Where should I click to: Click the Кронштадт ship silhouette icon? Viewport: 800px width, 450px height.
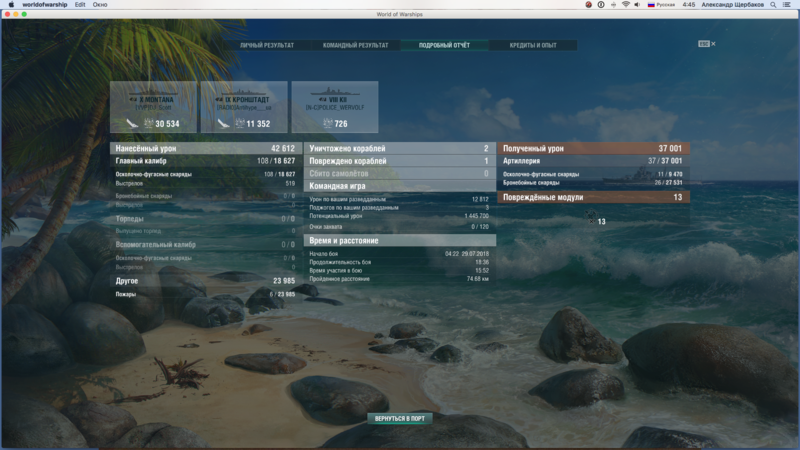click(244, 92)
